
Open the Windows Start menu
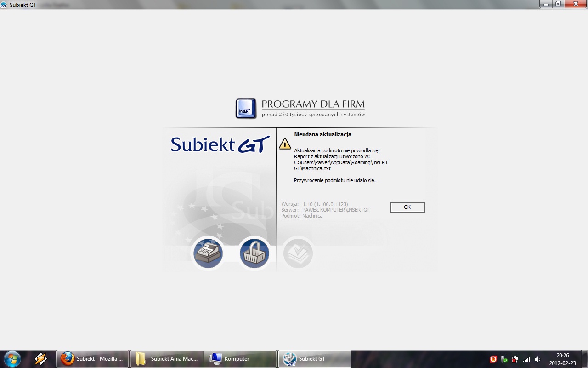[12, 359]
